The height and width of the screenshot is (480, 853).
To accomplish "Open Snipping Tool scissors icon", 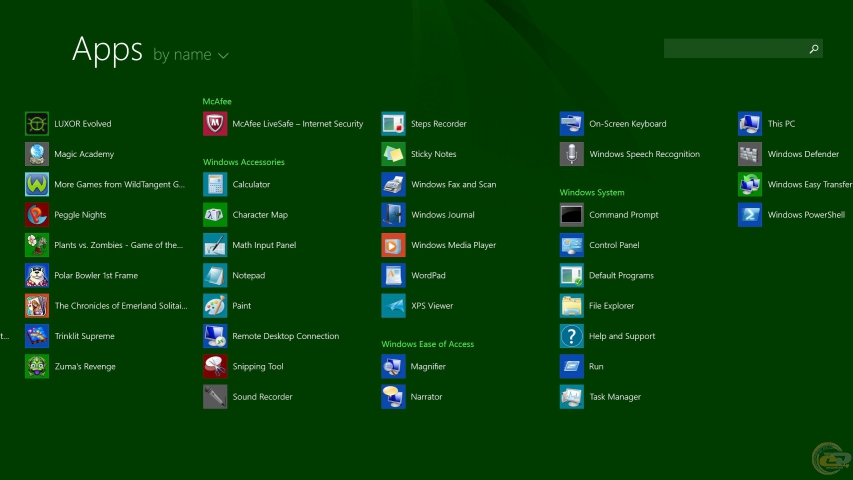I will [215, 367].
